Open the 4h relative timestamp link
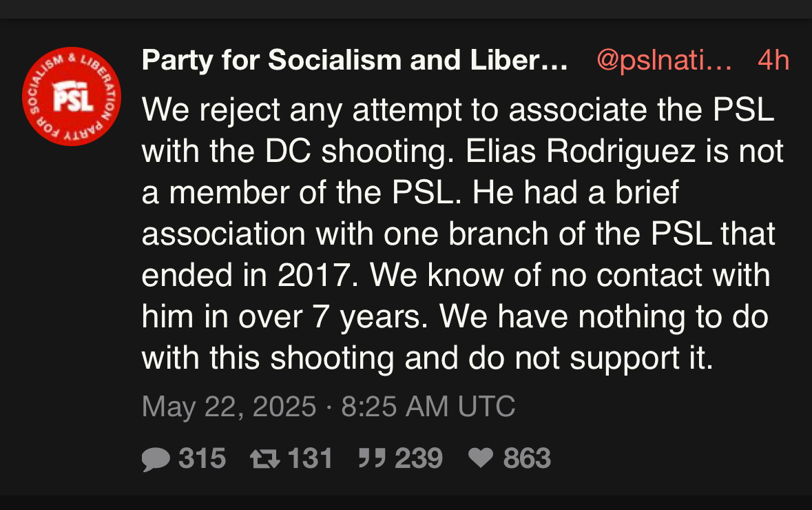Viewport: 812px width, 510px height. 773,61
